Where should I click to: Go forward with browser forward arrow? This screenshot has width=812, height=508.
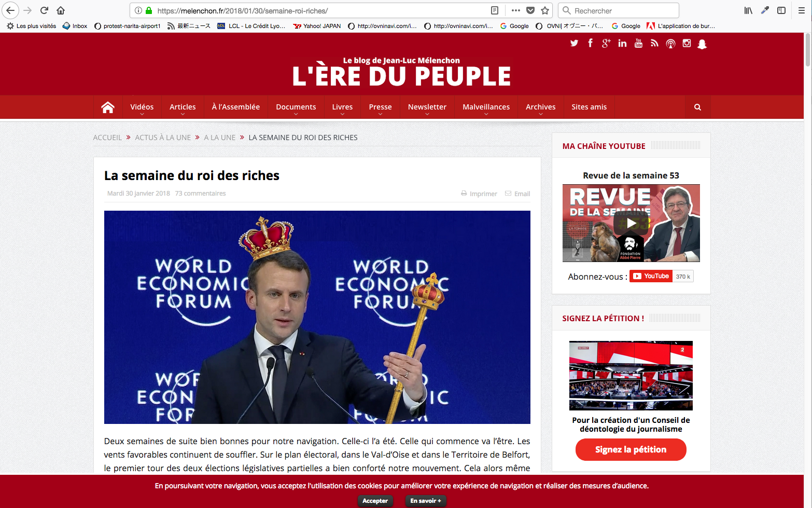(x=27, y=10)
